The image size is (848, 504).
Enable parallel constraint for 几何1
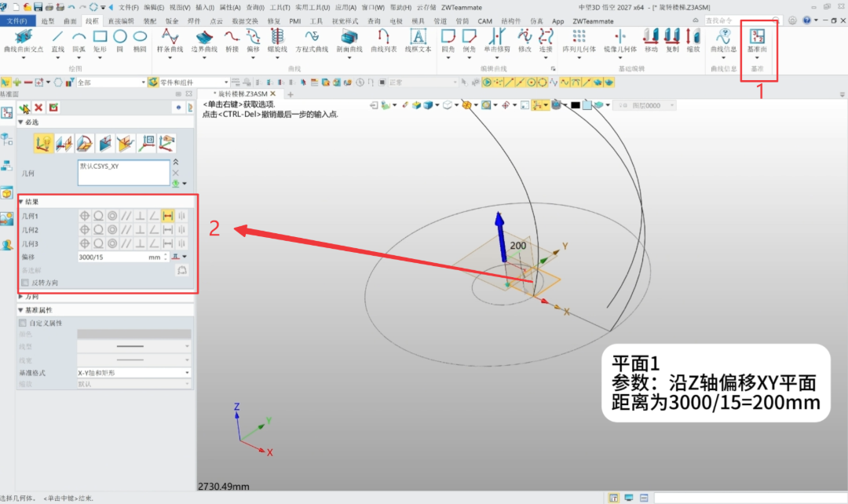[126, 216]
